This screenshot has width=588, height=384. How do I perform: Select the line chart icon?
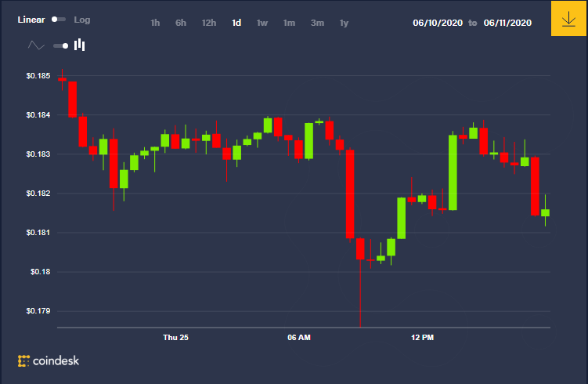[x=36, y=45]
